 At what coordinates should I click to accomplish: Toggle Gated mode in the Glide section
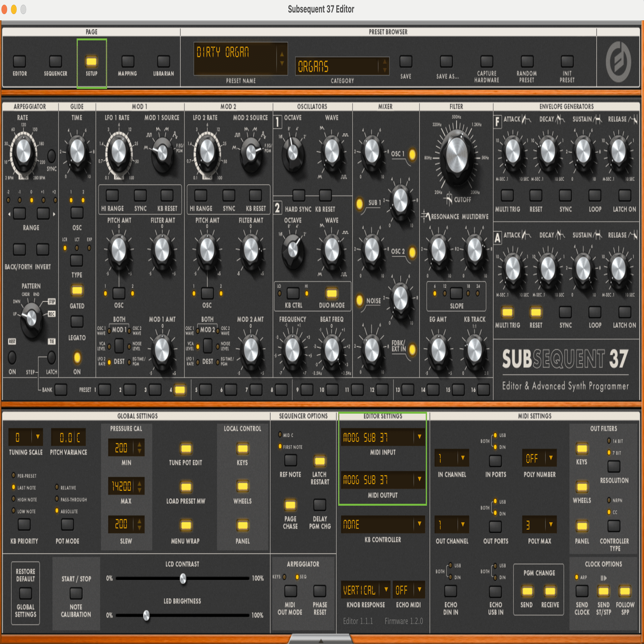click(76, 290)
